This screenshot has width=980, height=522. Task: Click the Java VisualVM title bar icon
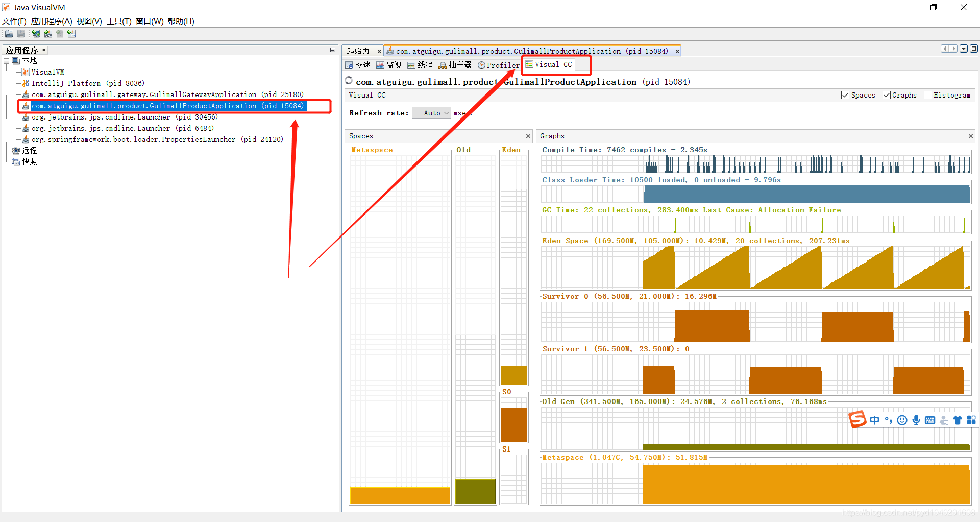tap(6, 7)
